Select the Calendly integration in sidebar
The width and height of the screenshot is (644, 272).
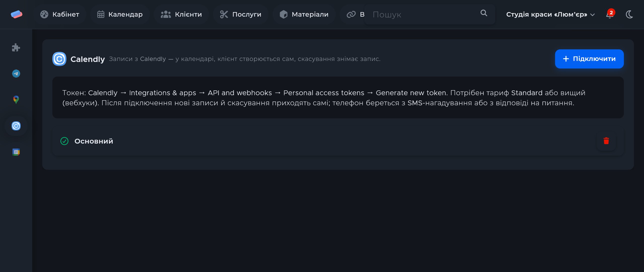pos(16,126)
